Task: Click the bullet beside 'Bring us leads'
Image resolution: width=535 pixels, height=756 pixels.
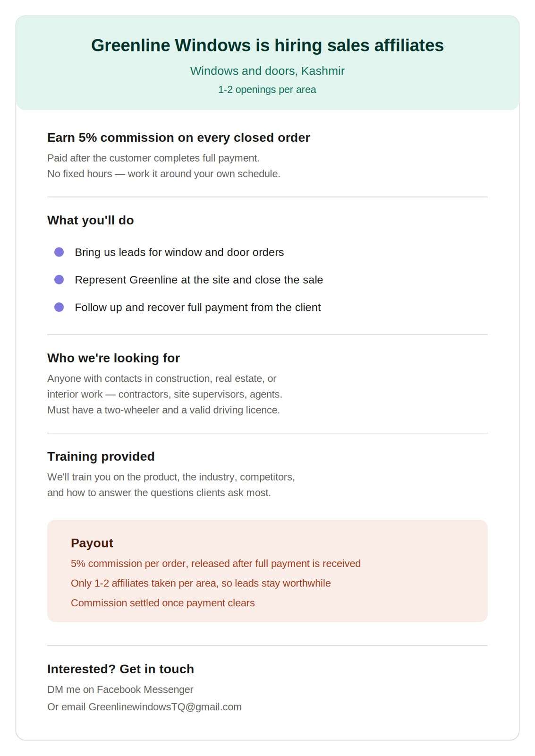Action: pyautogui.click(x=59, y=252)
